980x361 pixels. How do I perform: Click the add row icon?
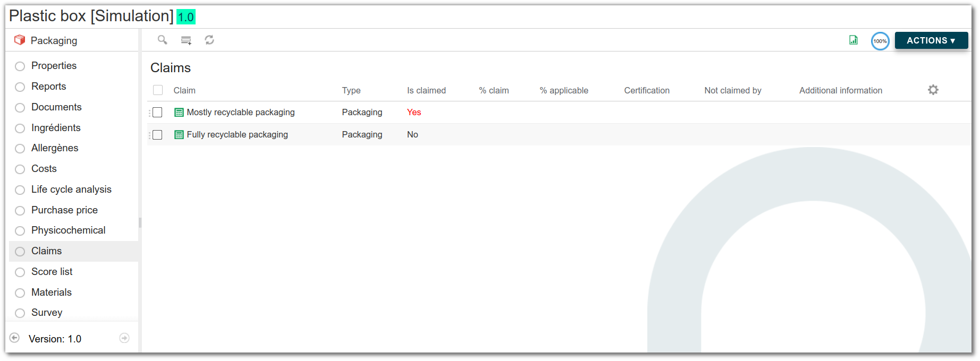[x=186, y=40]
